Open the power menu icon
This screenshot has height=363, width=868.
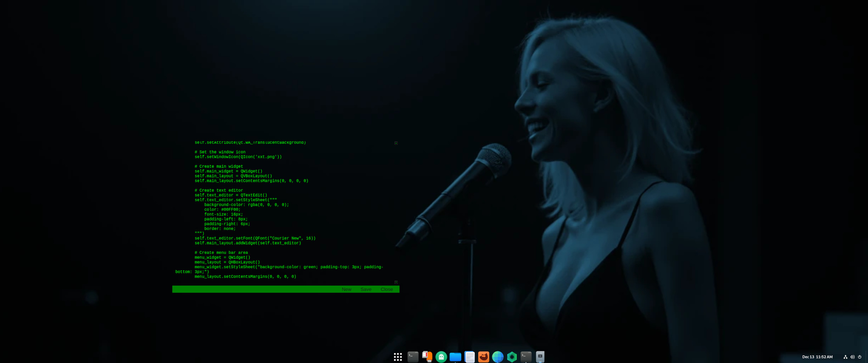[x=859, y=357]
